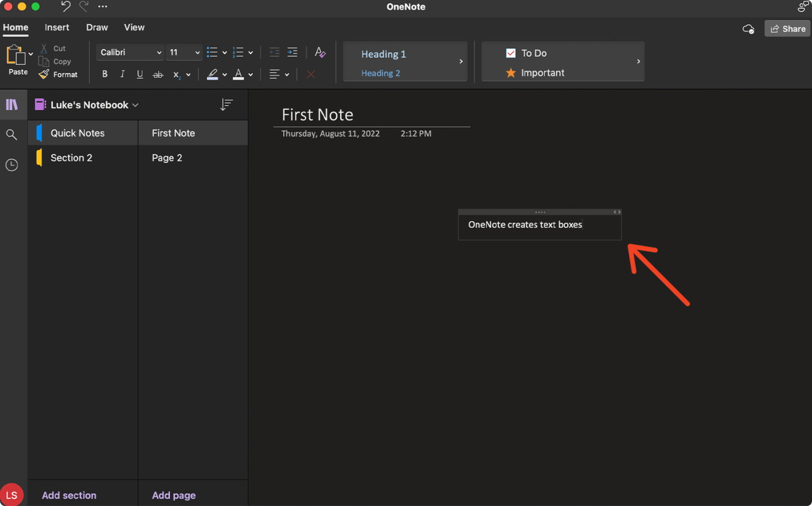
Task: Open the Paste options dropdown arrow
Action: (x=31, y=54)
